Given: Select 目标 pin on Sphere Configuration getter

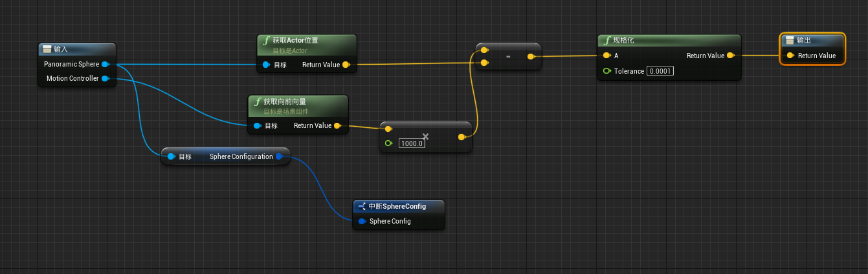Looking at the screenshot, I should tap(171, 156).
